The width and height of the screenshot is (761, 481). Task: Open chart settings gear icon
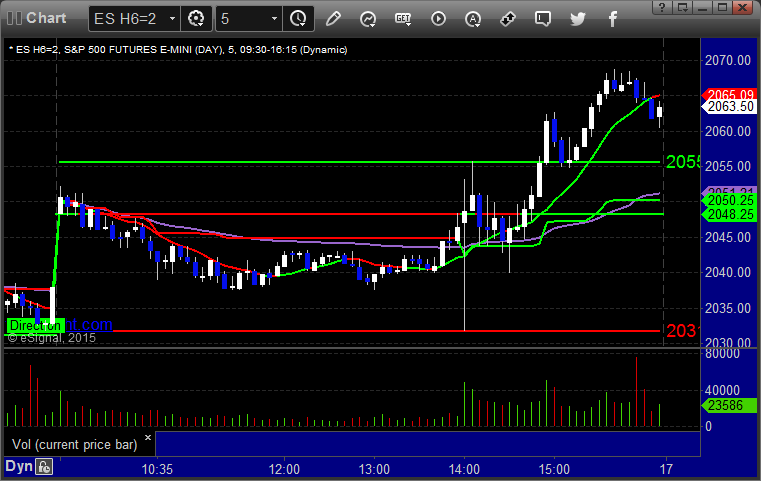coord(196,19)
